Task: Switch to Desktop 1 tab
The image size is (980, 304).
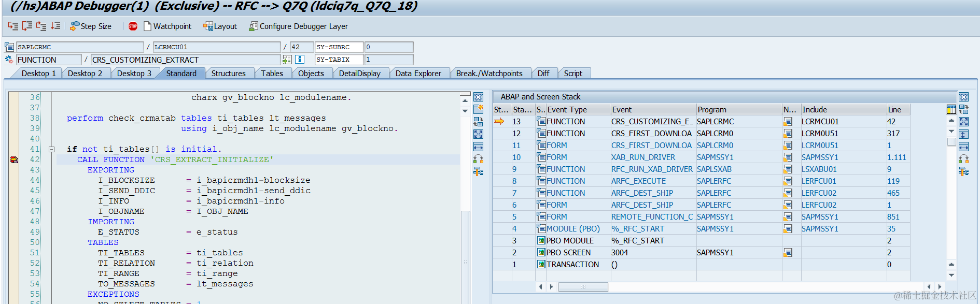Action: tap(38, 73)
